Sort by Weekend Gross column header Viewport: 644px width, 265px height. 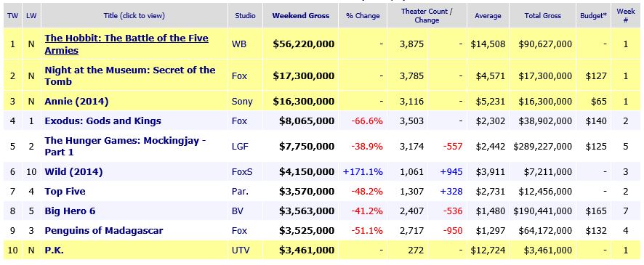tap(301, 16)
